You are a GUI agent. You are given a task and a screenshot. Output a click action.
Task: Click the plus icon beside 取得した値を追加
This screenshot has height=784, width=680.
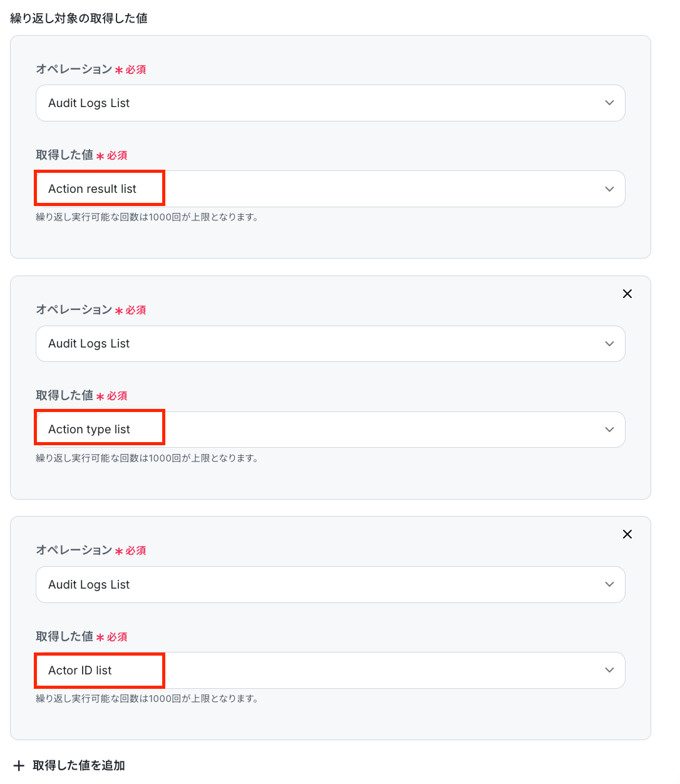(x=19, y=766)
